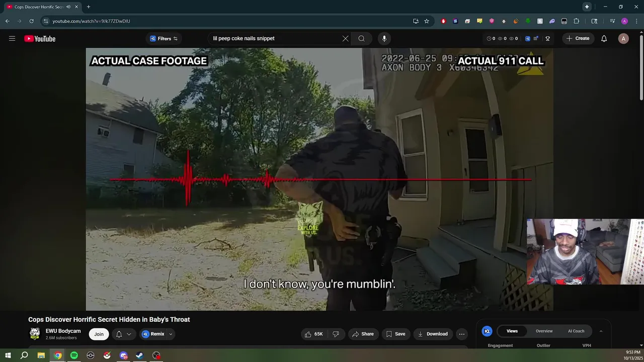Open the vidIQ trophy icon

pyautogui.click(x=547, y=39)
